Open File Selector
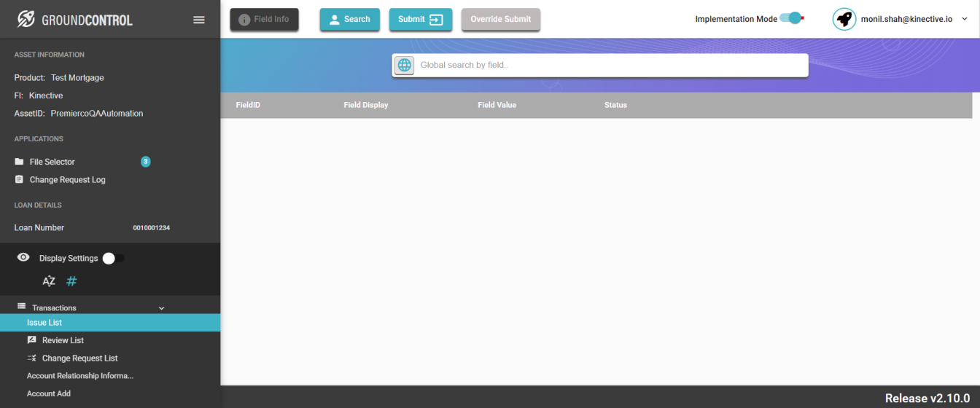980x408 pixels. pyautogui.click(x=52, y=162)
